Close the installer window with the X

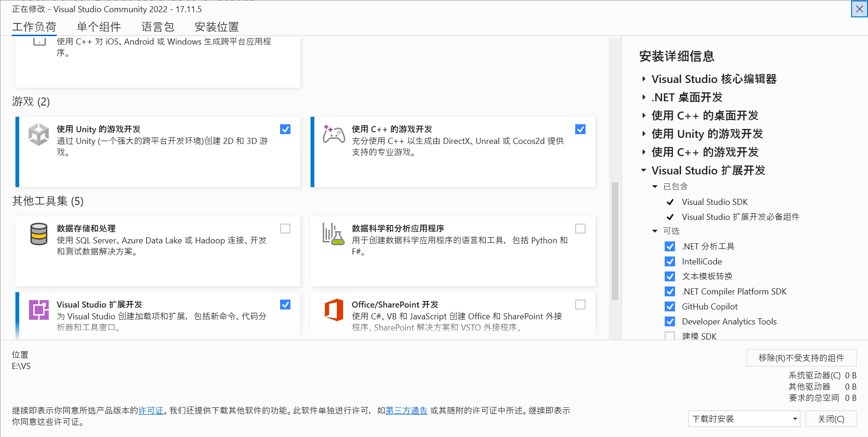pos(860,9)
